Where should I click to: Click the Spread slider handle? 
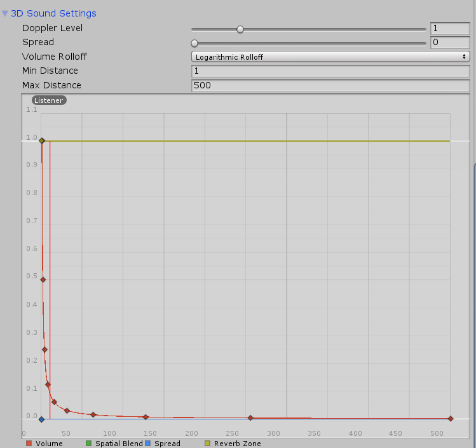tap(194, 43)
